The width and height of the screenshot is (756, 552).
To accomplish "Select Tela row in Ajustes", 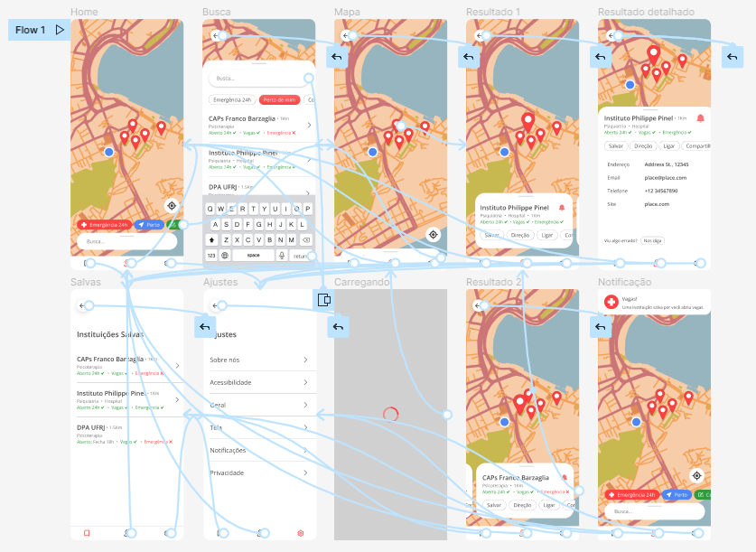I will [260, 427].
